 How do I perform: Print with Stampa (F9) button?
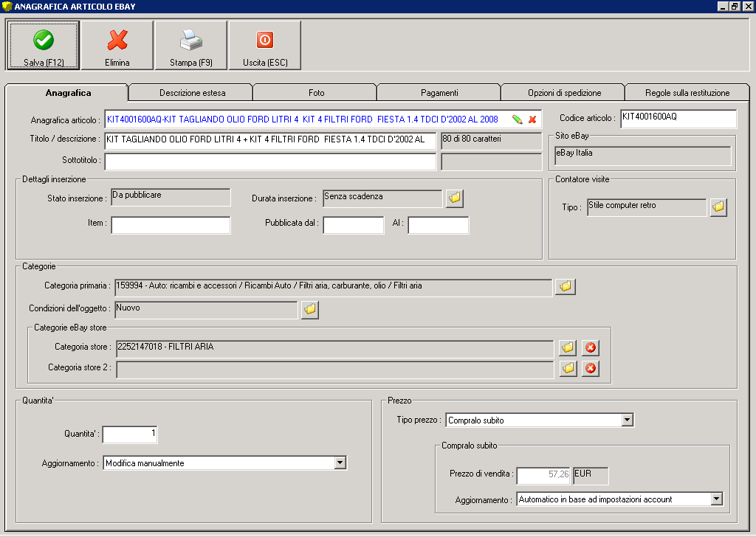tap(191, 46)
